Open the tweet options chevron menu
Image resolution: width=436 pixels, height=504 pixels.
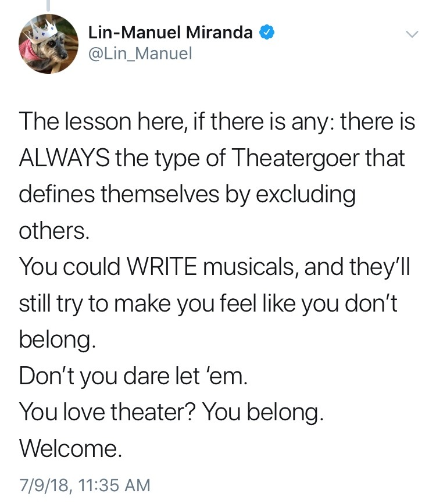pos(412,35)
